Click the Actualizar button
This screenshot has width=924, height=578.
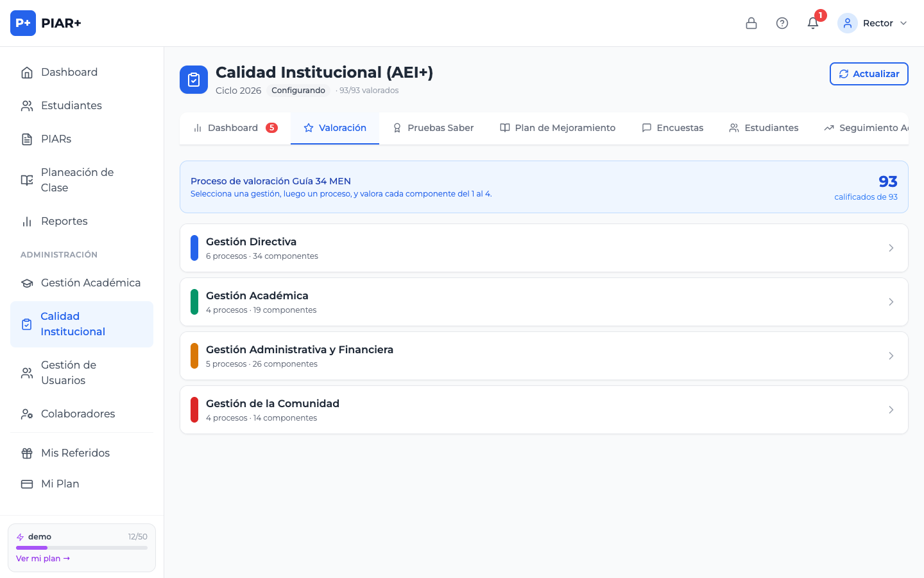coord(869,74)
